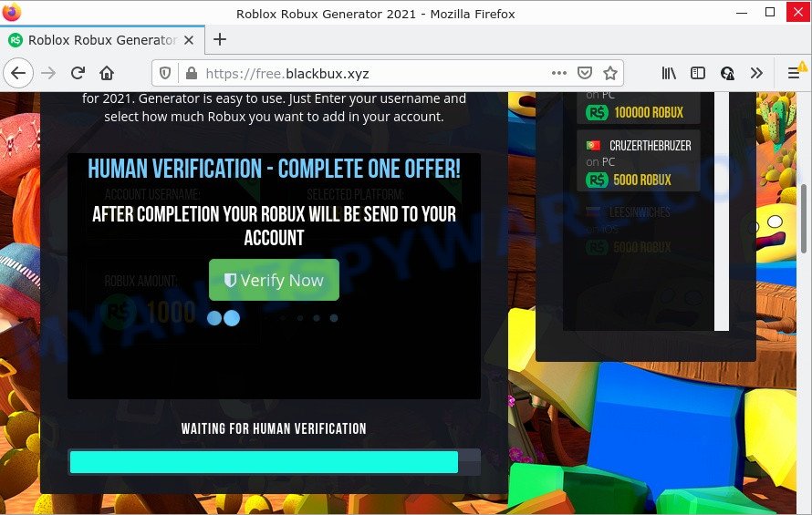Open a new tab with plus button
This screenshot has width=812, height=515.
click(220, 39)
